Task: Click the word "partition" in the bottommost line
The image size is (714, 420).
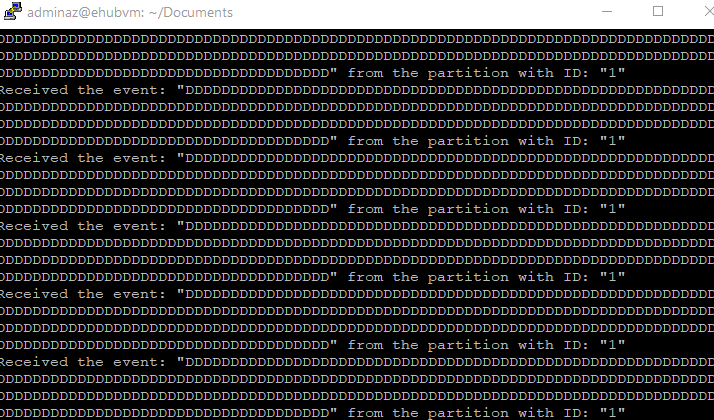Action: [468, 413]
